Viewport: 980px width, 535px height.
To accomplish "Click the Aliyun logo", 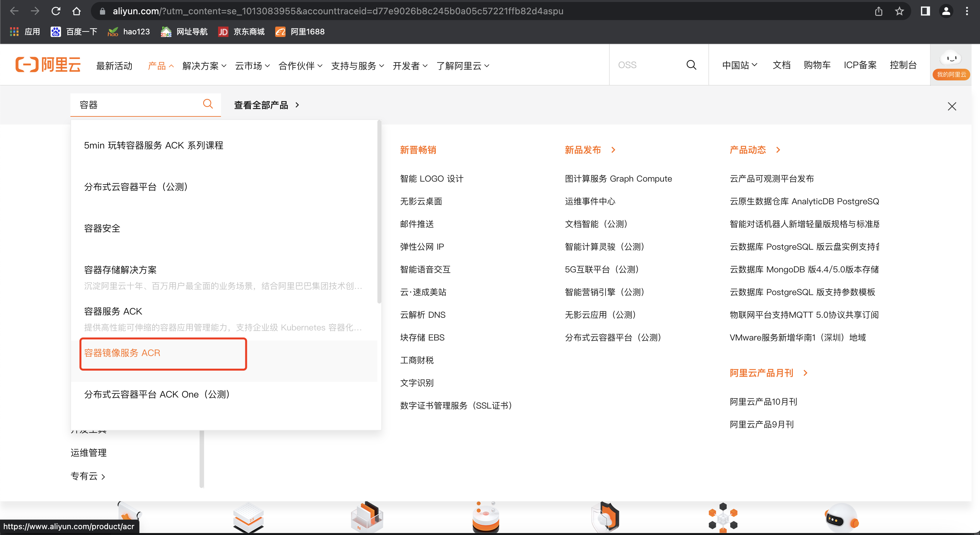I will 48,65.
